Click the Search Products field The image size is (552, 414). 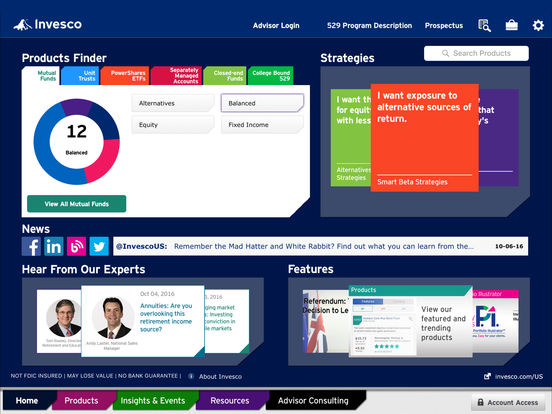476,53
